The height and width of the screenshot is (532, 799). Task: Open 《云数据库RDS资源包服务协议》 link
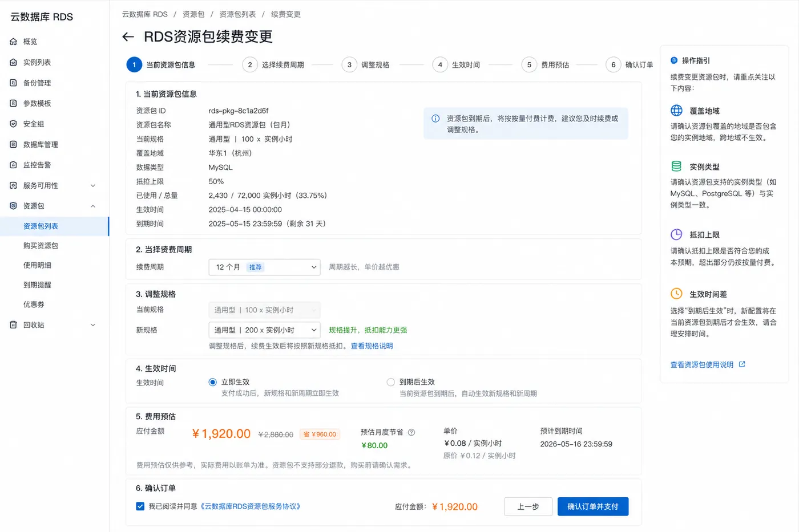tap(250, 506)
